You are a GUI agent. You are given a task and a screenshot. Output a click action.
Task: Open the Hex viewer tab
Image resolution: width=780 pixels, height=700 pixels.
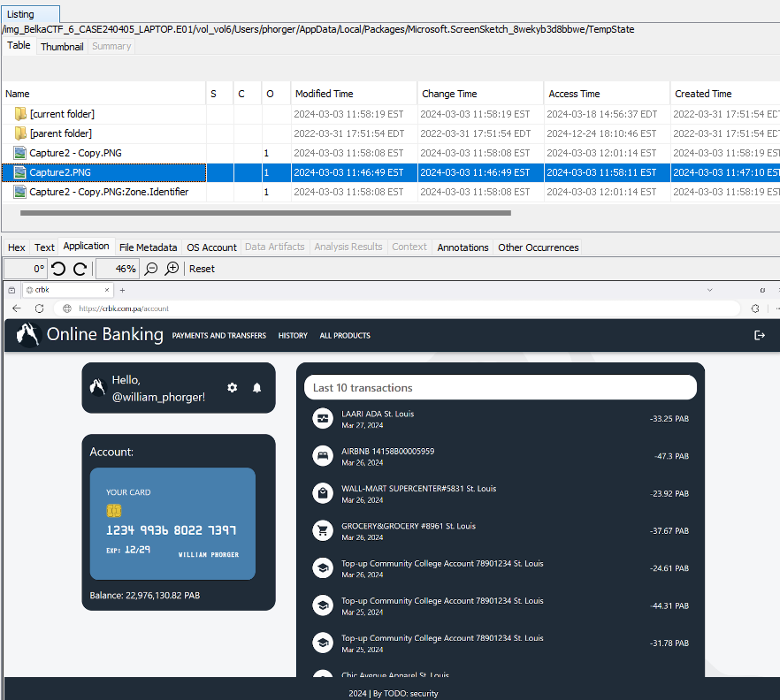pyautogui.click(x=17, y=247)
